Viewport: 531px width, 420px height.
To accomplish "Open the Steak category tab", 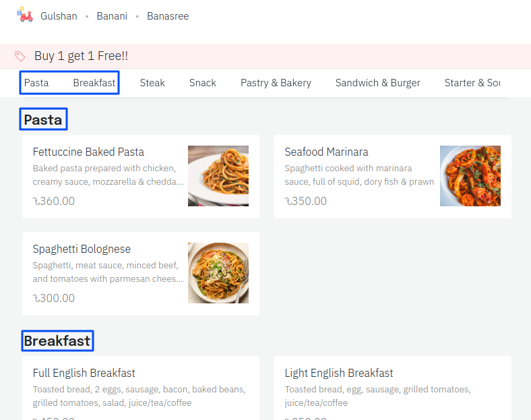I will tap(152, 83).
